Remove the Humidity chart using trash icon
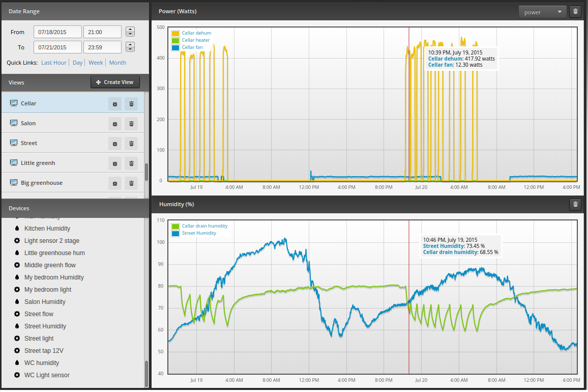The image size is (588, 392). pyautogui.click(x=575, y=204)
